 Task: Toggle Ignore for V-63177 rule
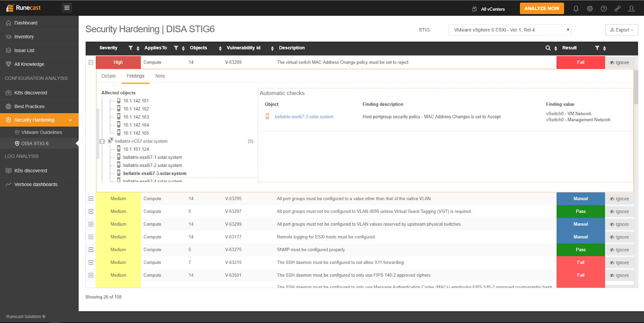click(x=619, y=237)
